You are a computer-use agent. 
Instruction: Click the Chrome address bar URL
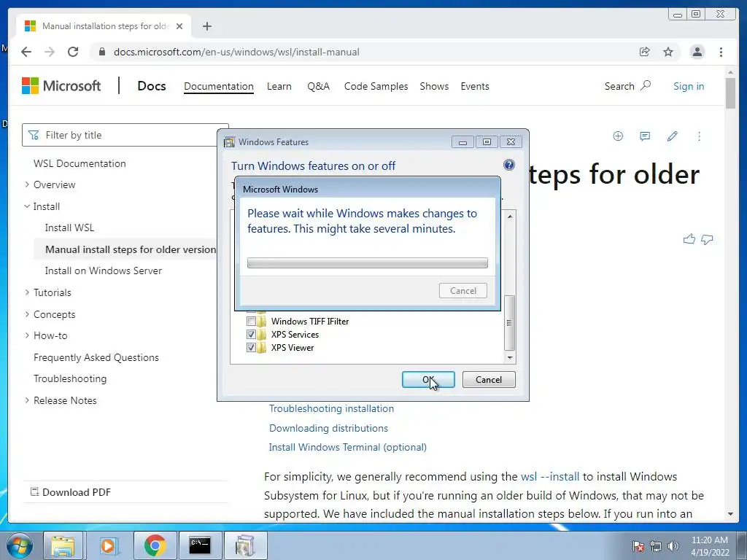click(236, 52)
